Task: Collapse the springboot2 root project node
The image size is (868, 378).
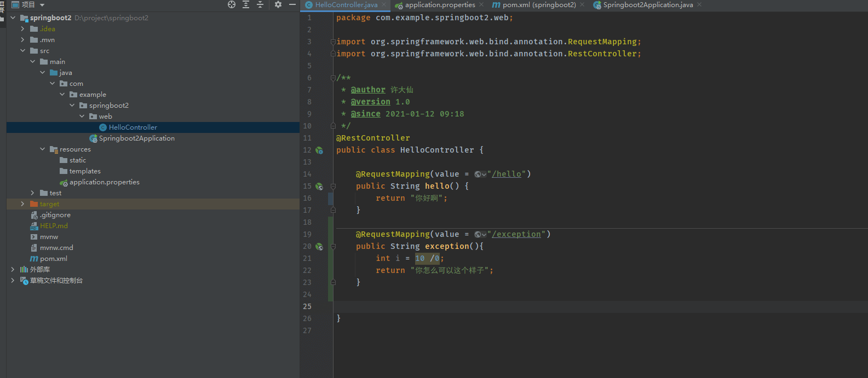Action: 13,18
